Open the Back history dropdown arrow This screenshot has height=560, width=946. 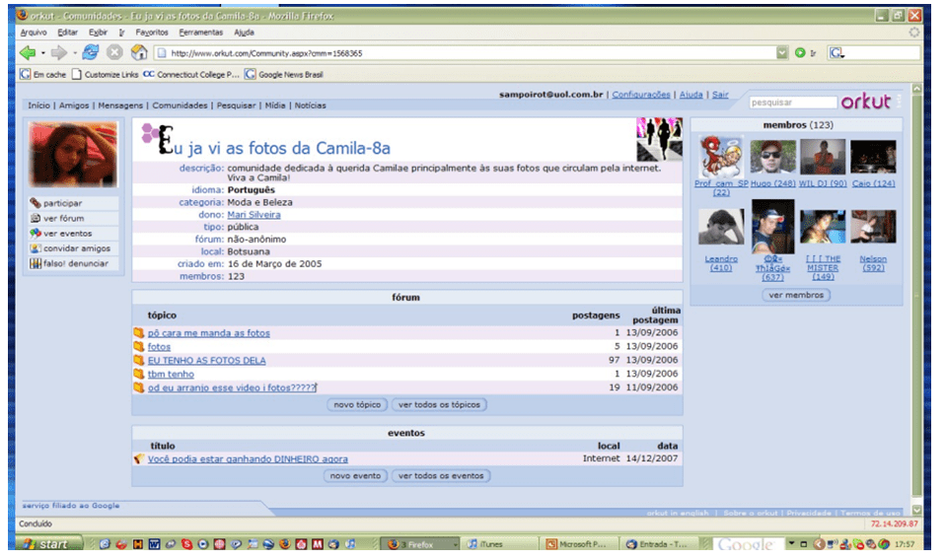(42, 53)
